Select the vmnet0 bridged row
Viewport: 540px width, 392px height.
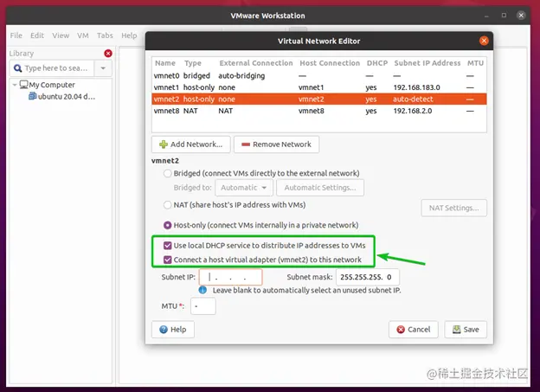pyautogui.click(x=319, y=76)
